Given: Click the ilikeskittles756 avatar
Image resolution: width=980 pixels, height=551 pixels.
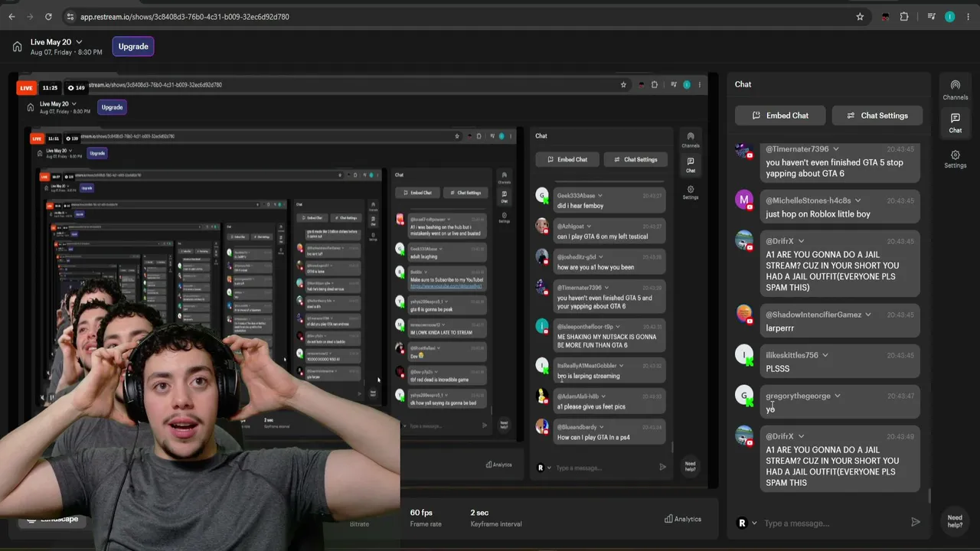Looking at the screenshot, I should [x=744, y=355].
